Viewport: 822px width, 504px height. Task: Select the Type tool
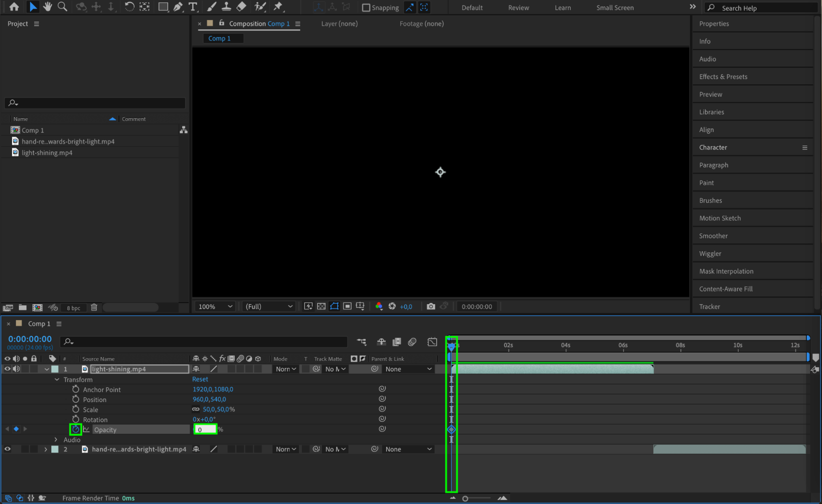point(192,7)
